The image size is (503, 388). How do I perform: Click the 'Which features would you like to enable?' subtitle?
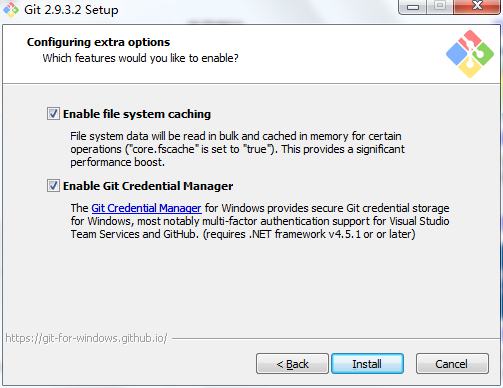coord(140,58)
